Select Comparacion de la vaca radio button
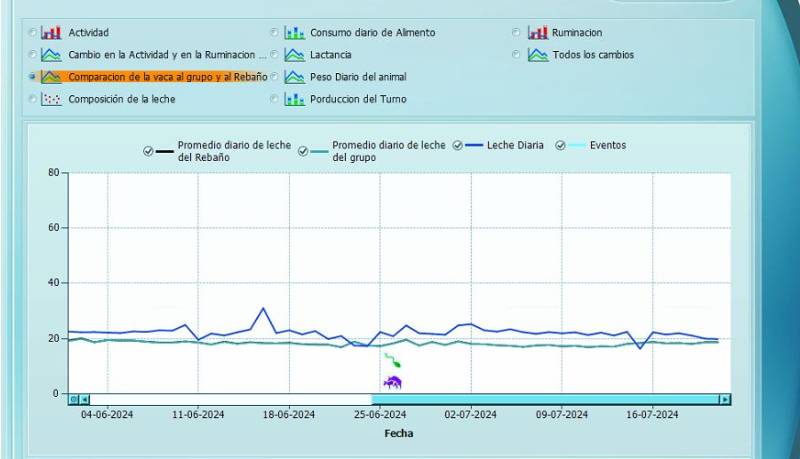 [33, 77]
